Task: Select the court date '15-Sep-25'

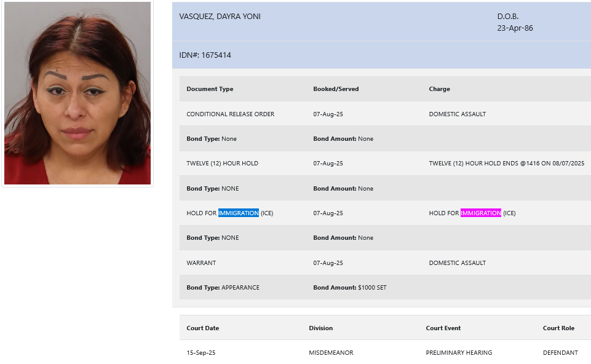Action: point(201,353)
